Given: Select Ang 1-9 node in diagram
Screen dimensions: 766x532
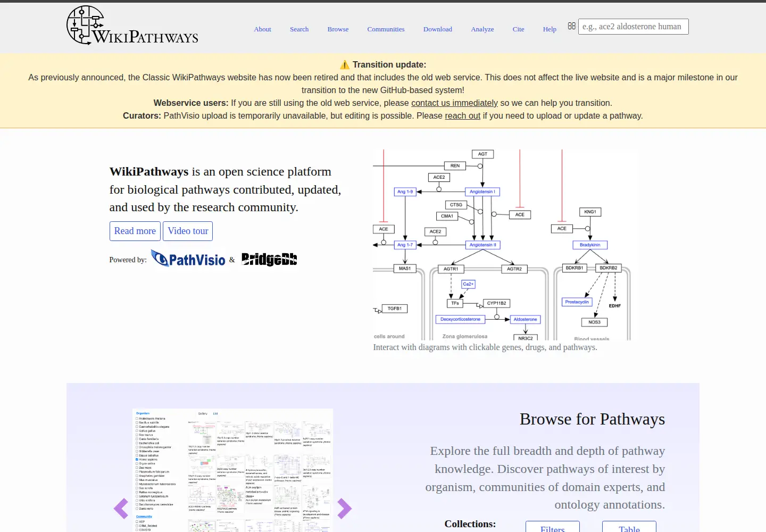Looking at the screenshot, I should (405, 192).
